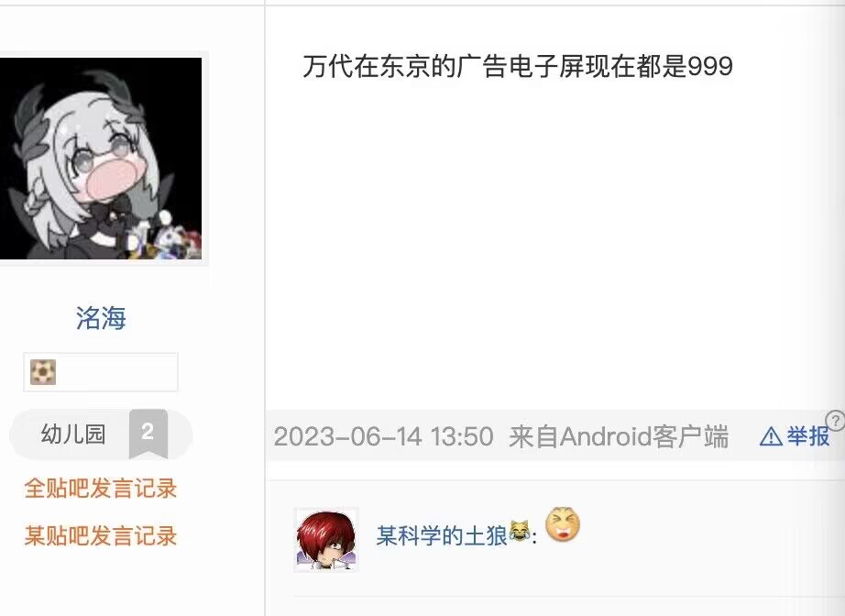The image size is (845, 616).
Task: Click the warning triangle report icon
Action: click(771, 436)
